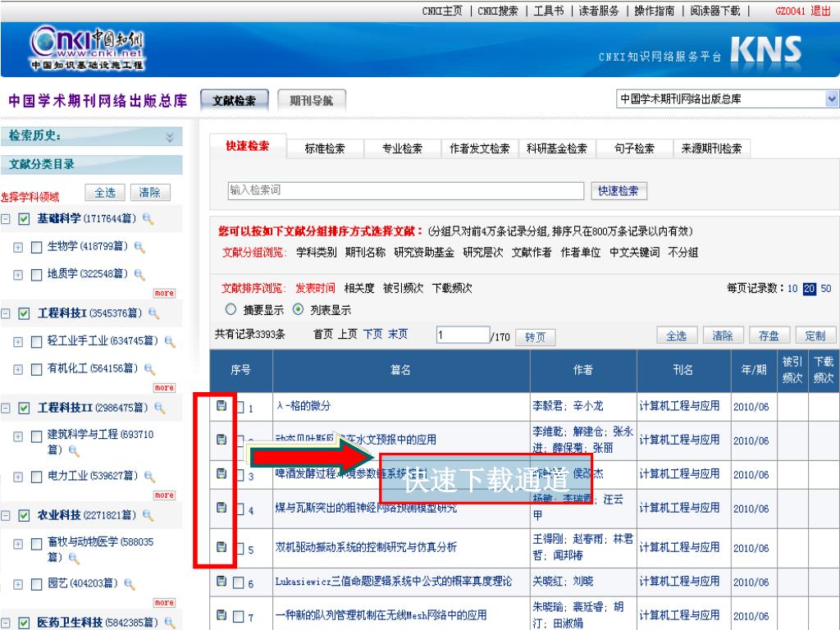Image resolution: width=840 pixels, height=630 pixels.
Task: Click the magnifier icon next to 轻工业手工业
Action: [x=170, y=341]
